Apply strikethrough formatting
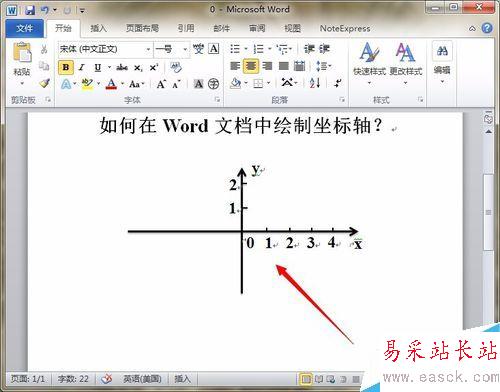The height and width of the screenshot is (392, 500). pyautogui.click(x=122, y=68)
